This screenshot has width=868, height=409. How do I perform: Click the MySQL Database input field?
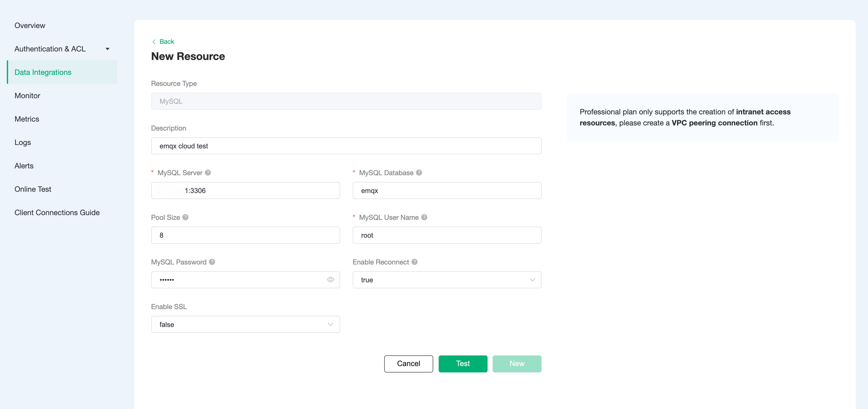pyautogui.click(x=447, y=191)
